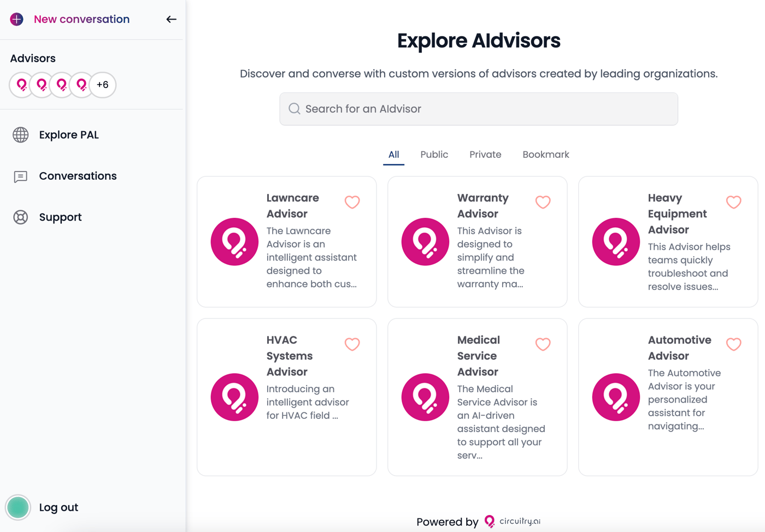Image resolution: width=765 pixels, height=532 pixels.
Task: Open the Bookmark tab
Action: click(545, 155)
